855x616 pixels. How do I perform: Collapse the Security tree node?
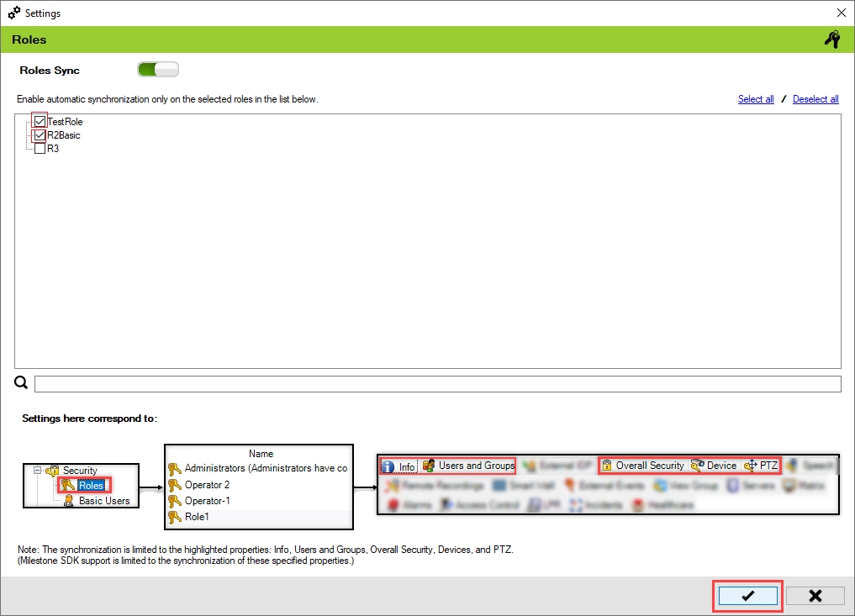[x=37, y=471]
